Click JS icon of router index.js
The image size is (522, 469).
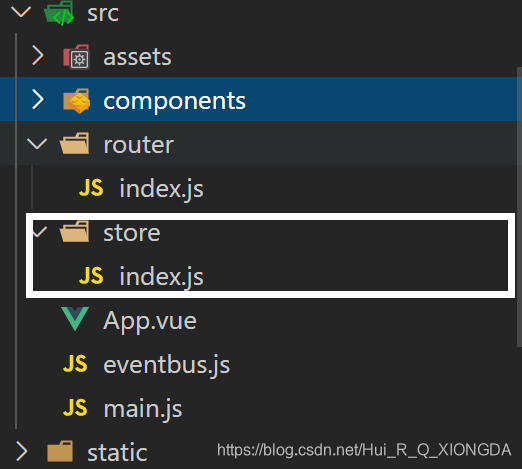coord(91,188)
